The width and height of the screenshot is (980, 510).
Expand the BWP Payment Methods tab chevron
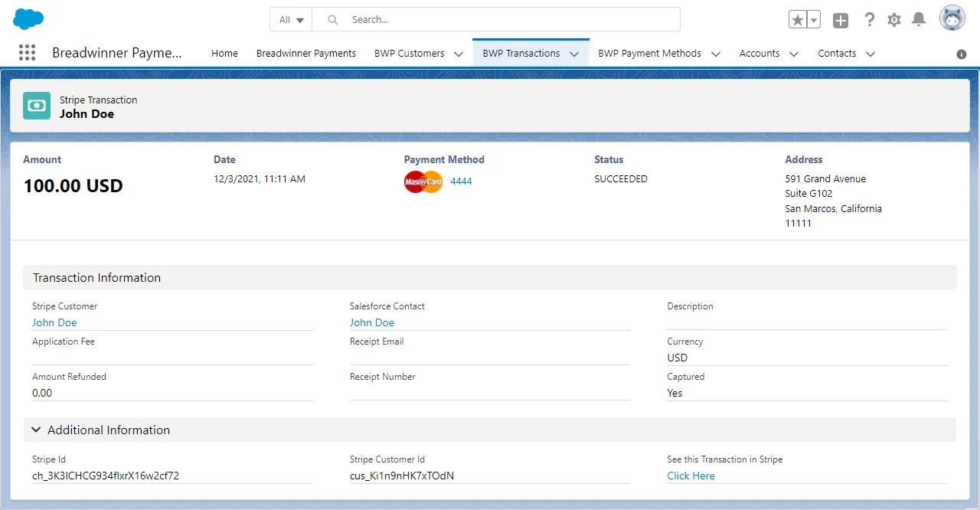click(716, 54)
